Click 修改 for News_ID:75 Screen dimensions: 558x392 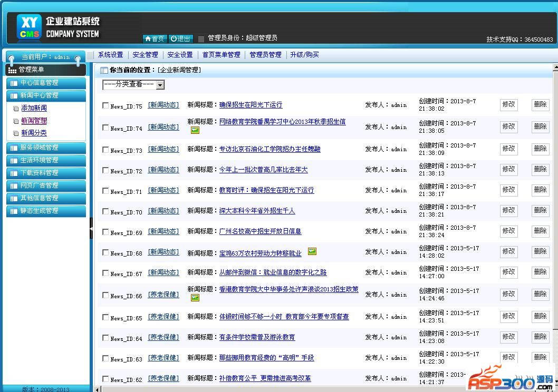pyautogui.click(x=508, y=104)
